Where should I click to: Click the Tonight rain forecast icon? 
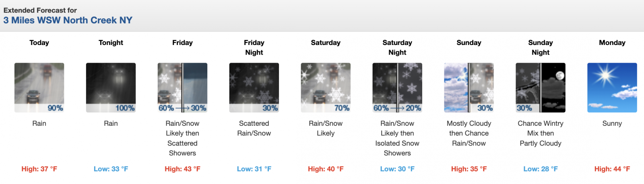pos(111,88)
